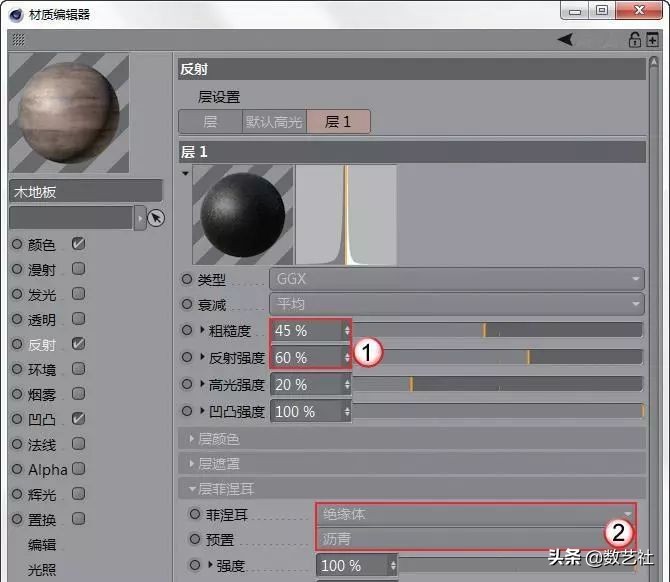The width and height of the screenshot is (670, 582).
Task: Click the circle marker beside 漫射 channel
Action: click(17, 269)
